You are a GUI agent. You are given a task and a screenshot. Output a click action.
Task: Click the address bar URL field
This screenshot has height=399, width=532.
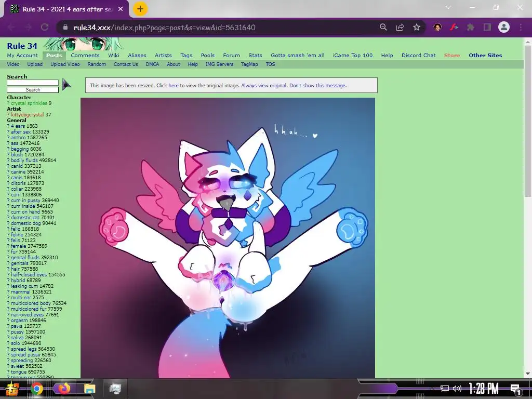point(217,28)
